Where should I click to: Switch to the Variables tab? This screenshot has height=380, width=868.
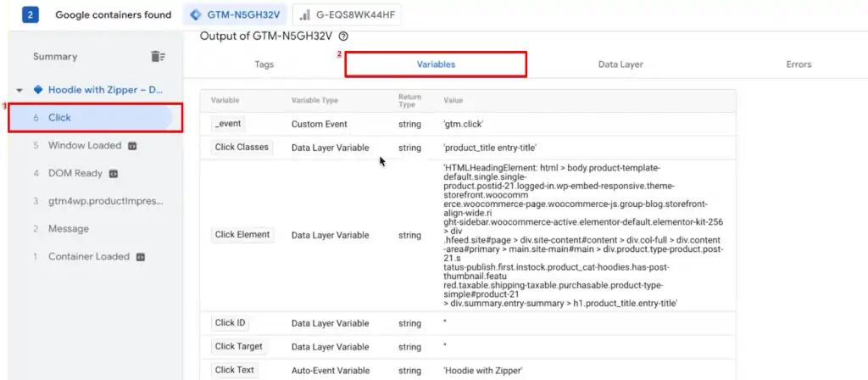[x=436, y=64]
